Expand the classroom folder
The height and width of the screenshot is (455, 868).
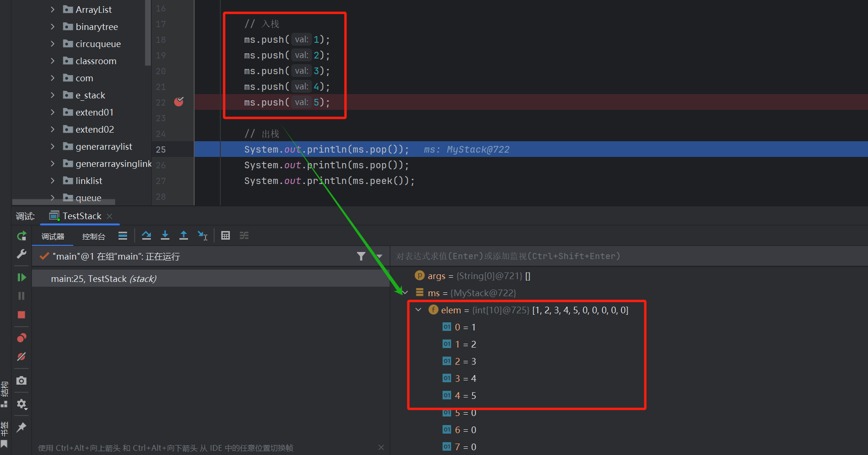click(x=52, y=61)
